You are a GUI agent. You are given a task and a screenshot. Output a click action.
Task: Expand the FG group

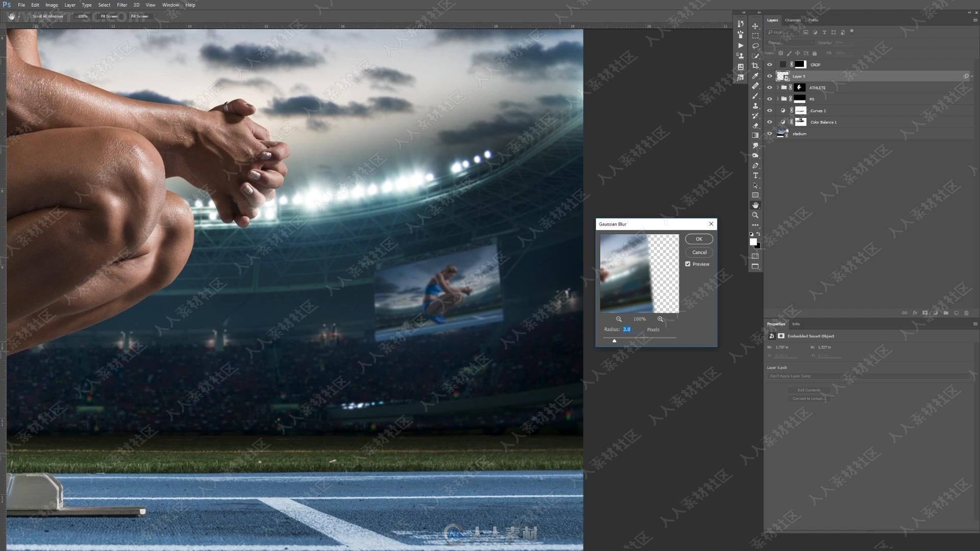tap(777, 99)
